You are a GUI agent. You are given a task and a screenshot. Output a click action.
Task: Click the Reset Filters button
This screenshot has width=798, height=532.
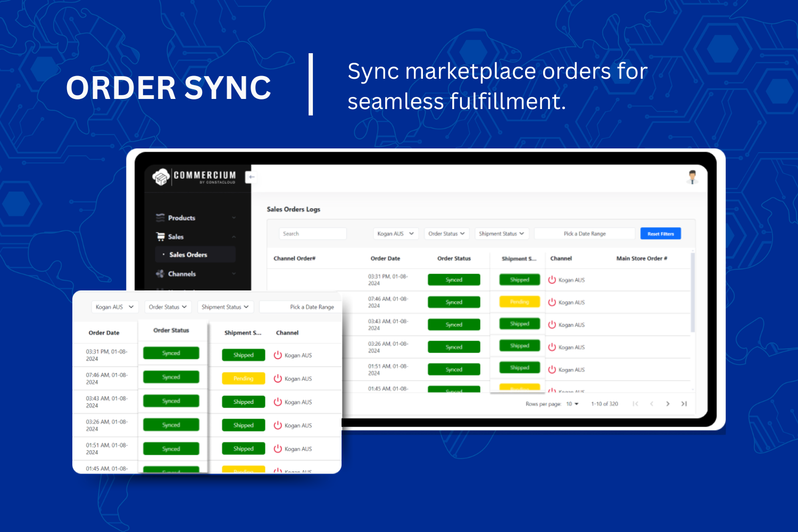pos(660,233)
